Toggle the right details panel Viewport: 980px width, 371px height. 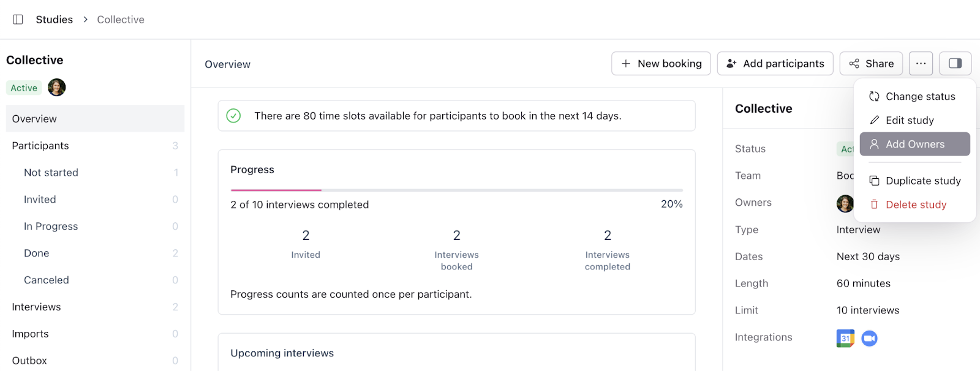955,64
